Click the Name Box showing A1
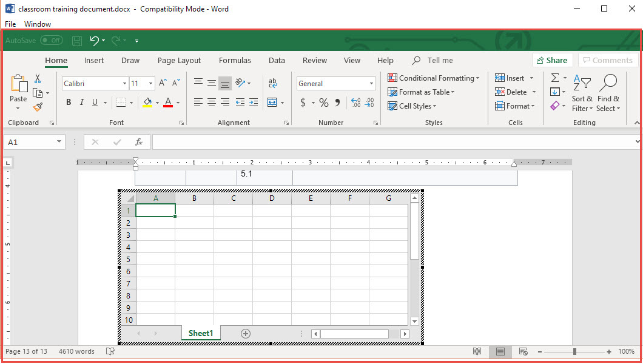The width and height of the screenshot is (643, 364). pyautogui.click(x=29, y=142)
